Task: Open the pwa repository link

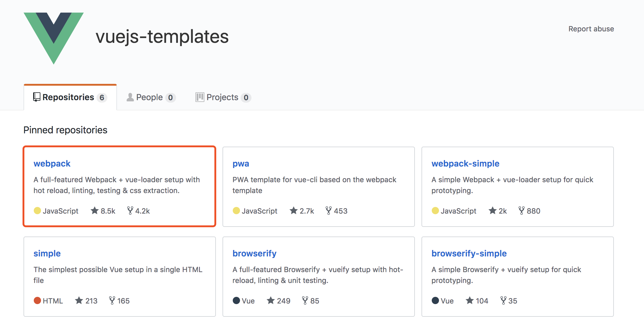Action: point(241,164)
